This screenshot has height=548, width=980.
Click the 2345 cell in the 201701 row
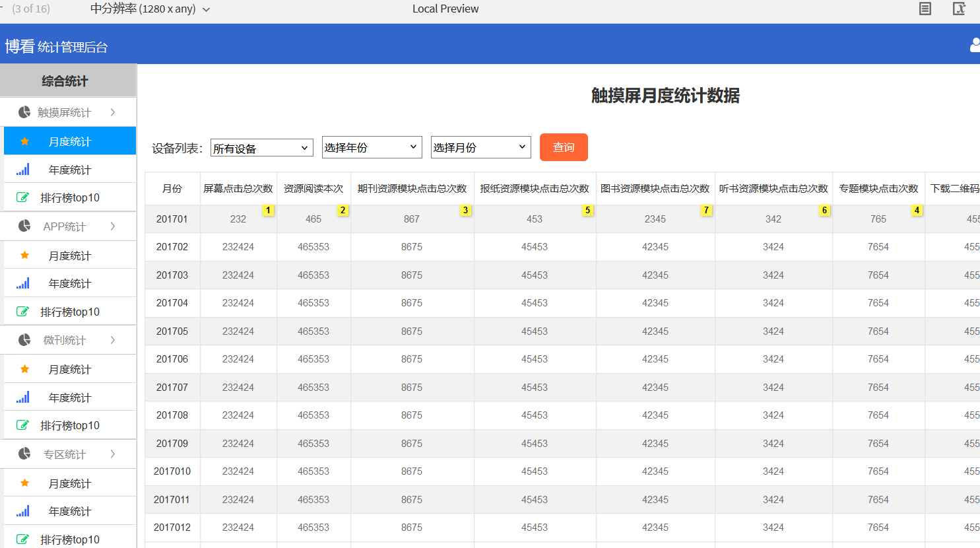(x=655, y=219)
